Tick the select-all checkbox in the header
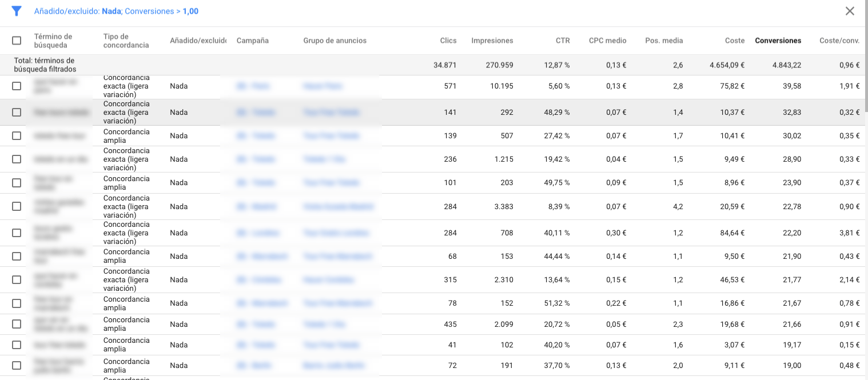868x380 pixels. (17, 41)
